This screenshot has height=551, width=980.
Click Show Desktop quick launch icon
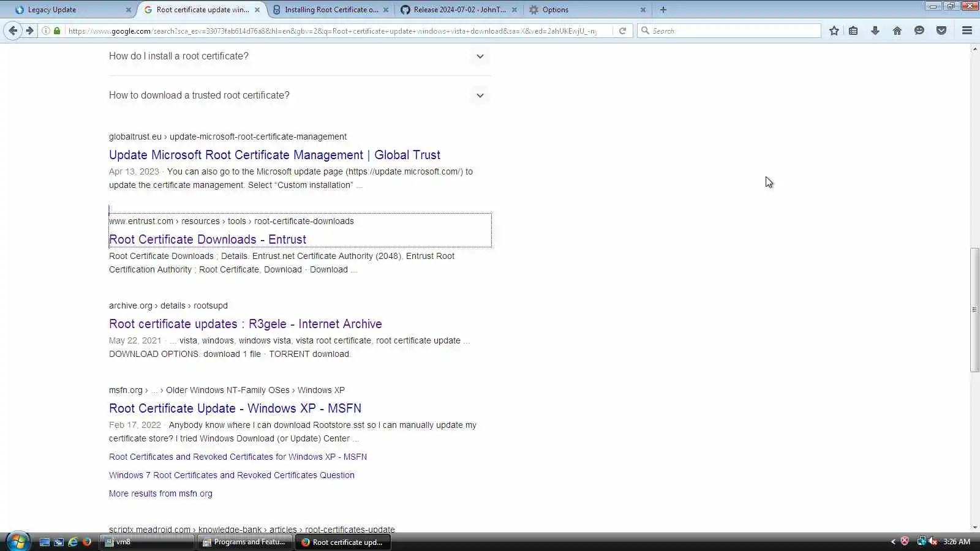45,542
